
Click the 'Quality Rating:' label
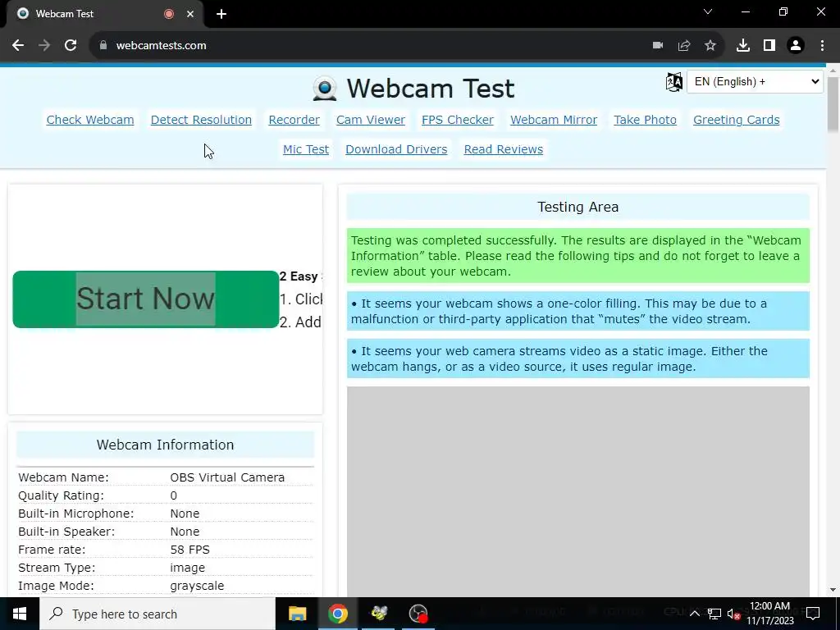[x=61, y=495]
